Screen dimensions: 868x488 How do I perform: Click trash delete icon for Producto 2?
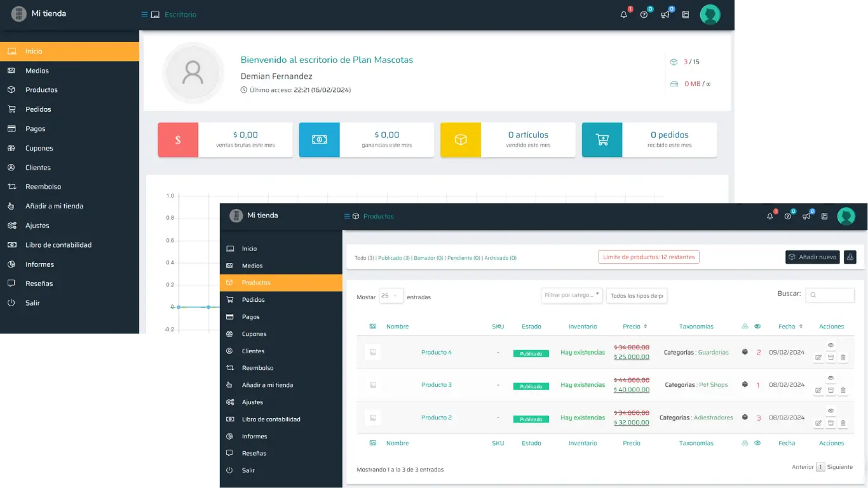pos(843,423)
